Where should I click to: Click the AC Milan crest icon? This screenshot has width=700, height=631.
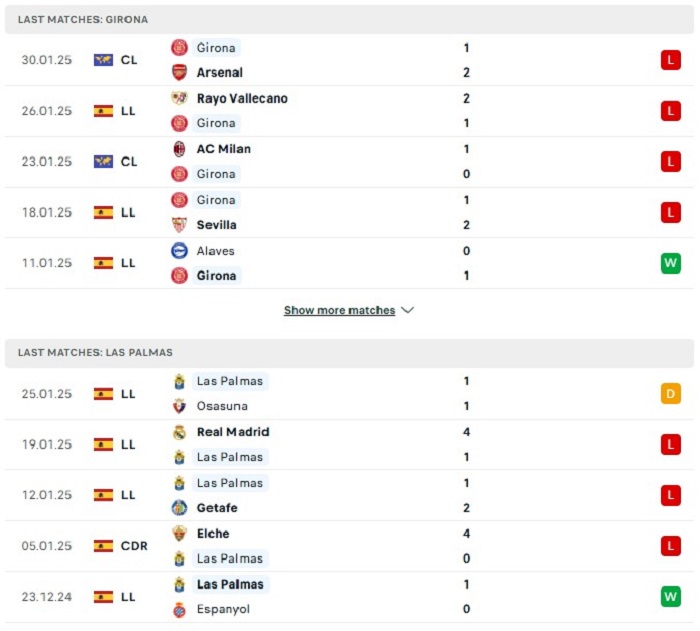[x=179, y=149]
